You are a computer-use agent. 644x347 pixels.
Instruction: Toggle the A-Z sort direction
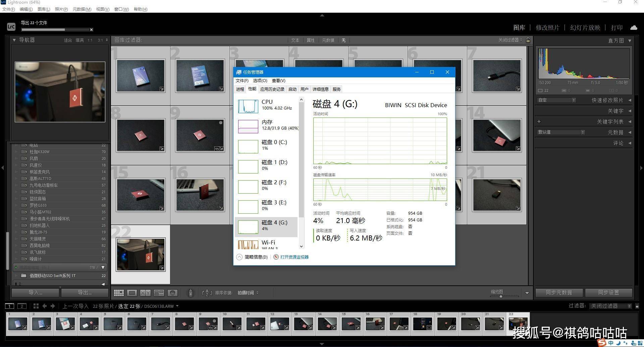pyautogui.click(x=207, y=293)
